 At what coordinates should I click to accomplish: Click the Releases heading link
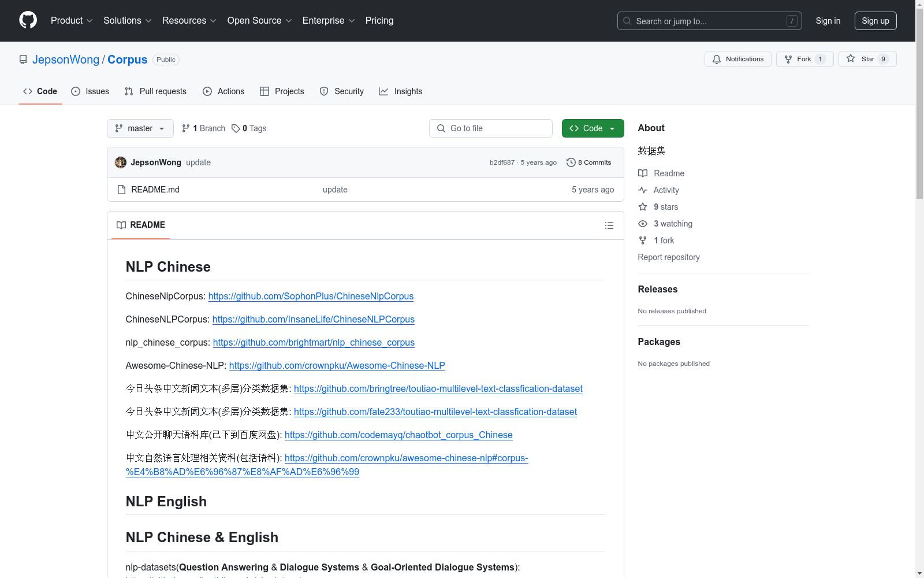[658, 289]
